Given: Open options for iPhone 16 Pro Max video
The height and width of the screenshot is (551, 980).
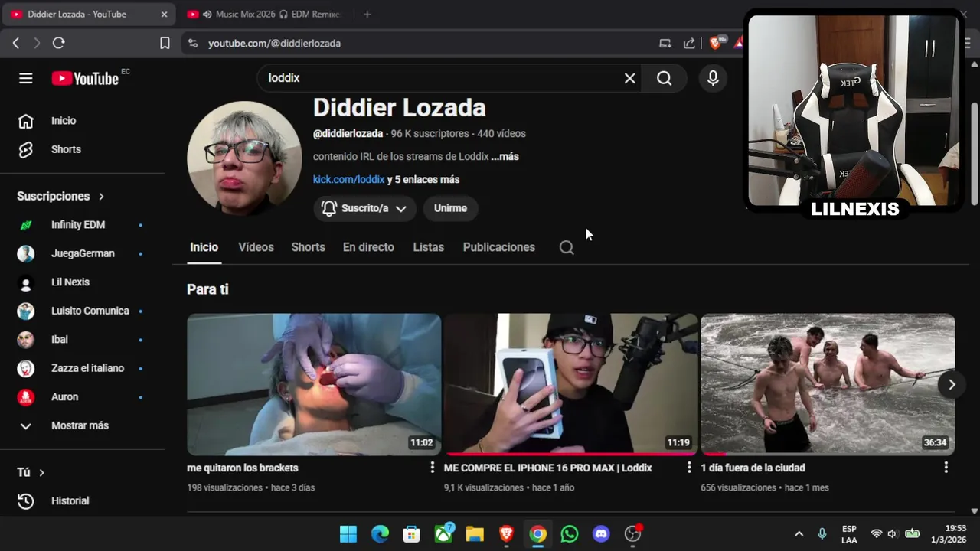Looking at the screenshot, I should coord(689,467).
